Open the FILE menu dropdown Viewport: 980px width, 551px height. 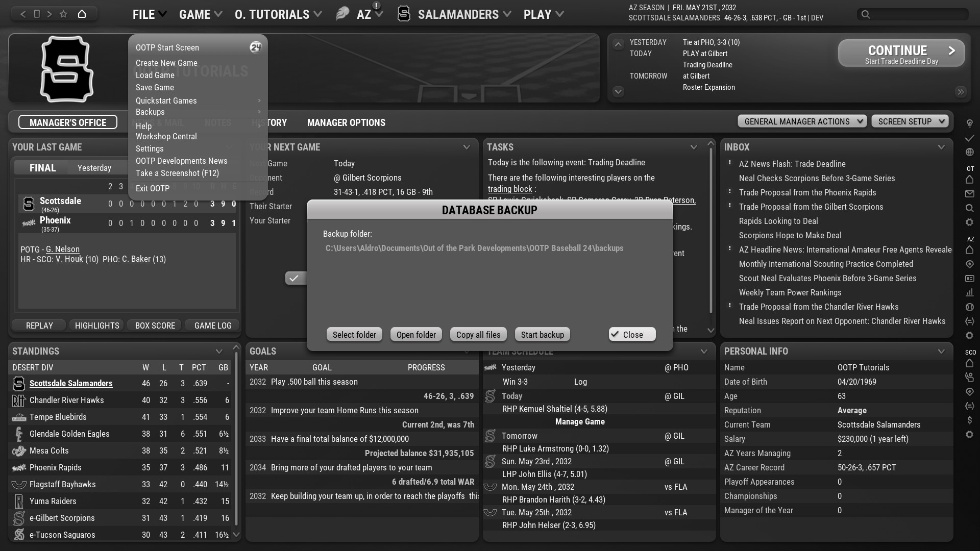(150, 14)
